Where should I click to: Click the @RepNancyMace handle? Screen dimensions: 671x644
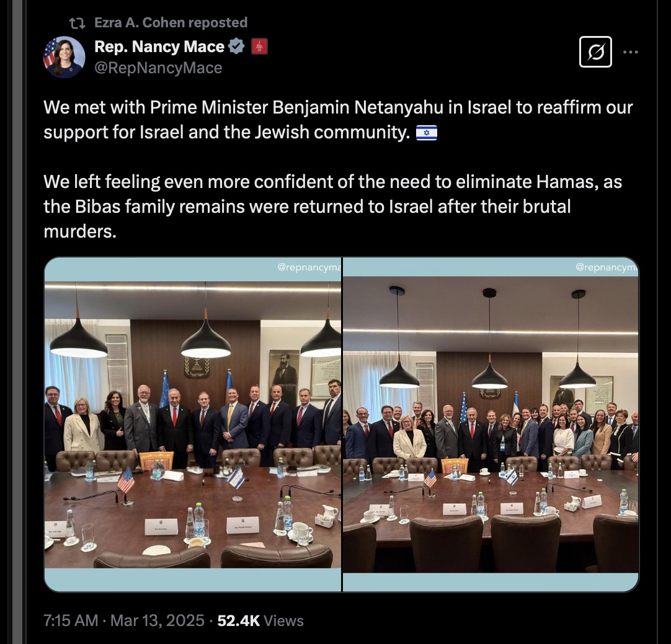click(x=158, y=68)
